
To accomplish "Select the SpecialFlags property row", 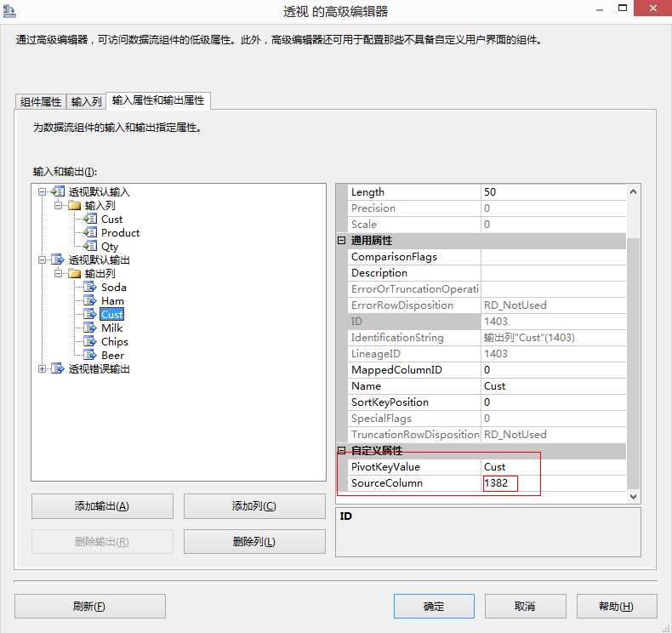I will click(x=487, y=419).
